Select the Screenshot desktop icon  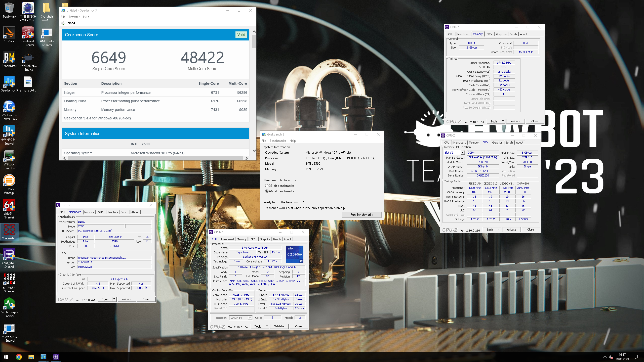(x=9, y=232)
